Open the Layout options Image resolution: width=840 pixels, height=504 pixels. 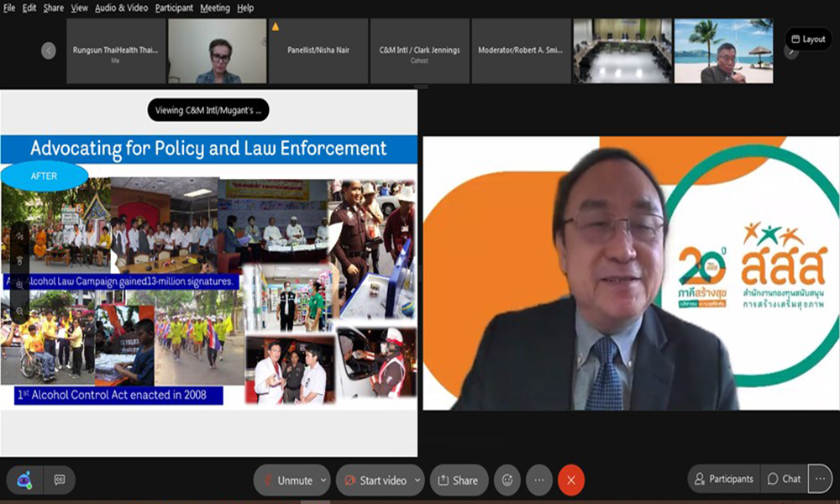coord(808,39)
